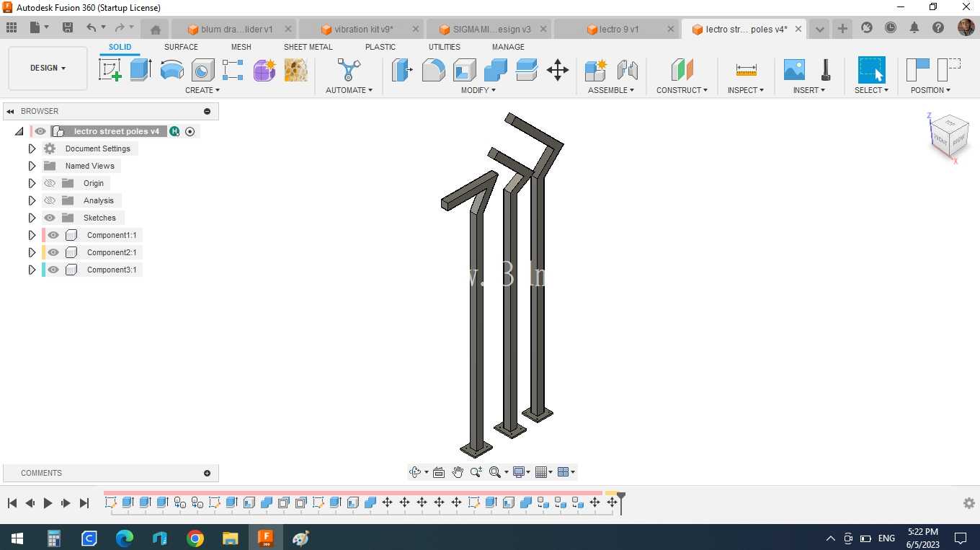Collapse the Browser panel
Viewport: 980px width, 550px height.
click(x=10, y=111)
